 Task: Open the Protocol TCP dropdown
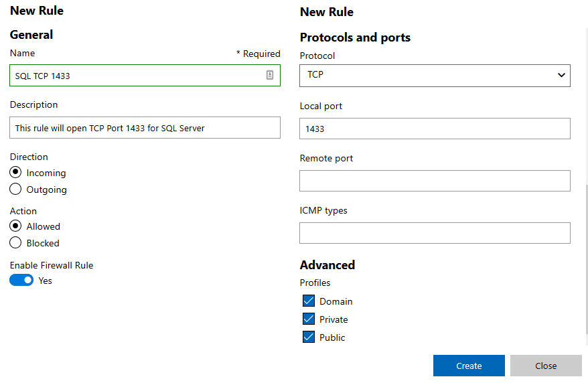435,75
